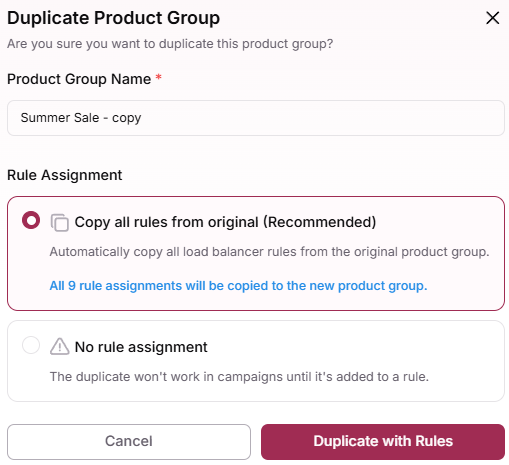This screenshot has height=465, width=509.
Task: Click the 'No rule assignment' label text
Action: (x=141, y=347)
